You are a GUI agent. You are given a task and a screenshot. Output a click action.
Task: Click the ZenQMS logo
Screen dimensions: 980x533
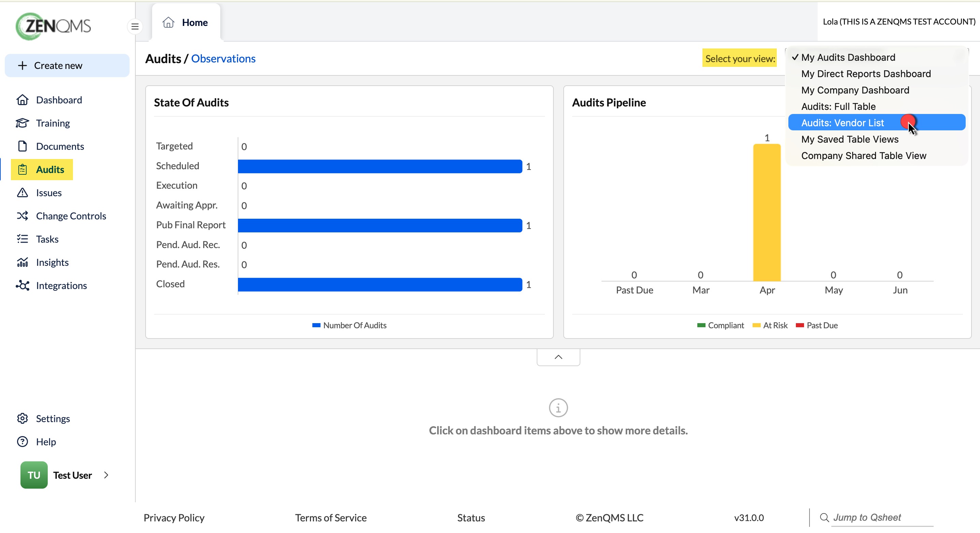coord(53,26)
